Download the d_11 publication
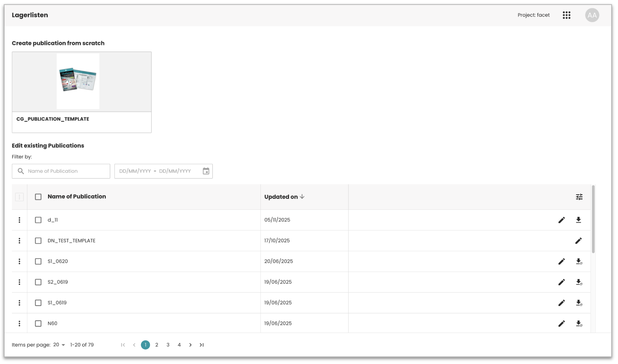Screen dimensions: 618x364 point(578,220)
